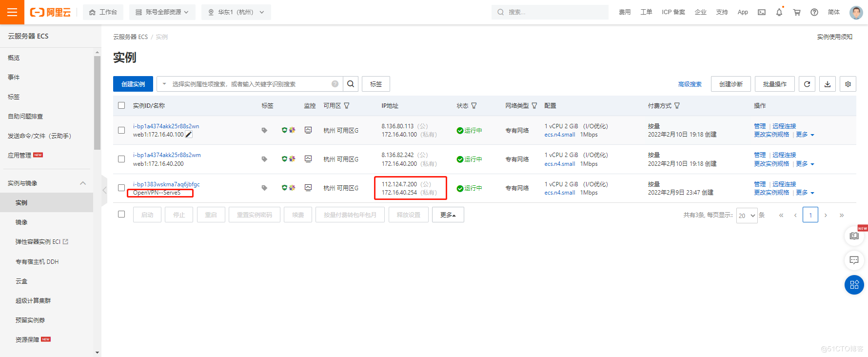Export the instance list via download icon
The height and width of the screenshot is (357, 868).
click(828, 84)
